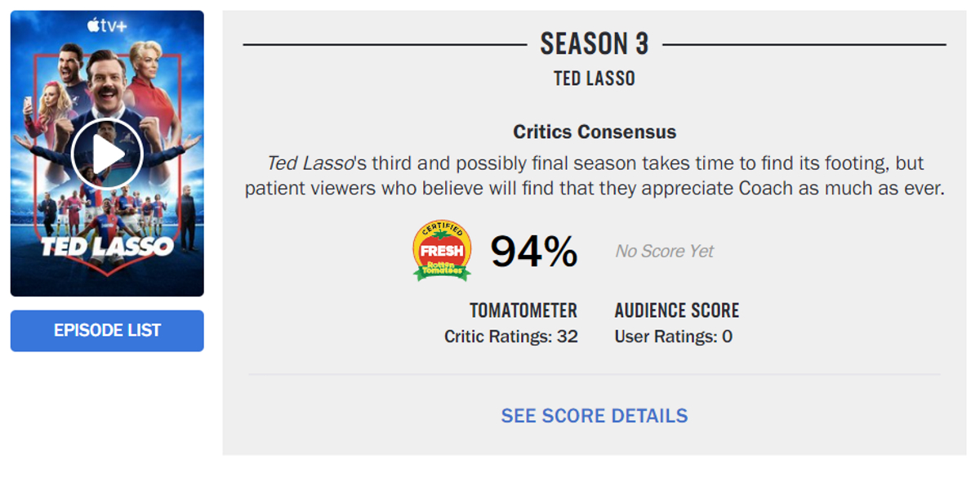Viewport: 980px width, 487px height.
Task: Play the Ted Lasso trailer
Action: click(107, 154)
